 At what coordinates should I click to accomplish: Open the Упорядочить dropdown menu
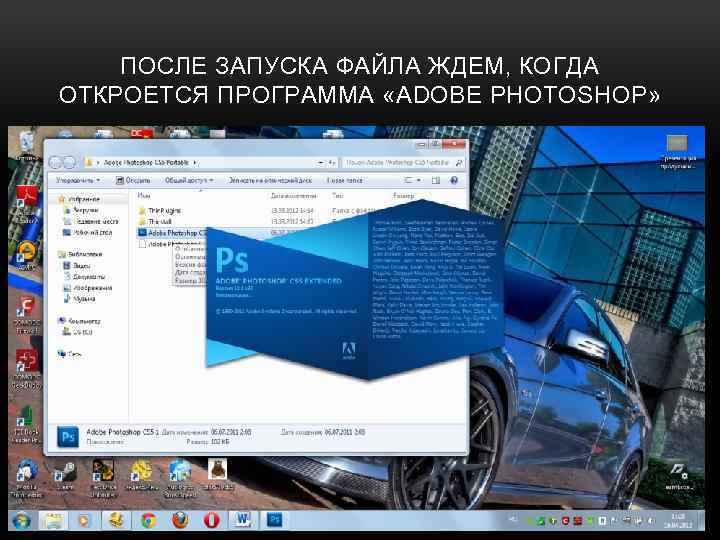[x=78, y=180]
